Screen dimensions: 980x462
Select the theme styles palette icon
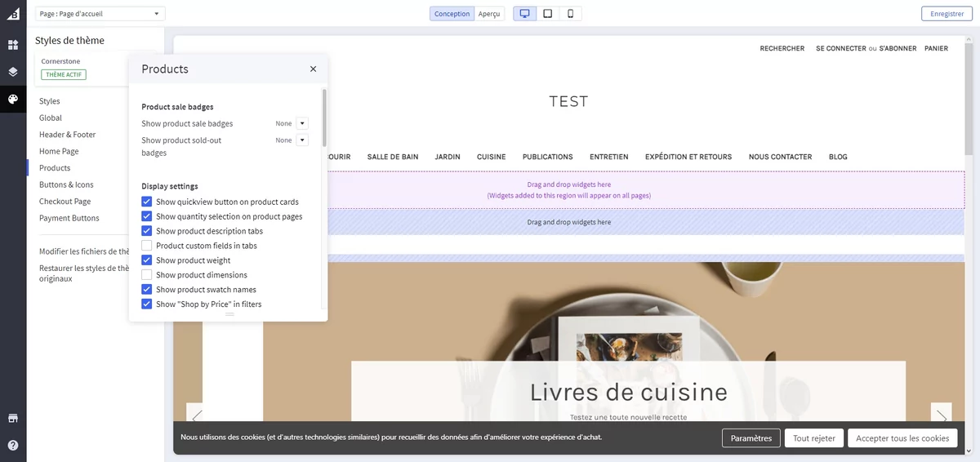click(x=13, y=99)
